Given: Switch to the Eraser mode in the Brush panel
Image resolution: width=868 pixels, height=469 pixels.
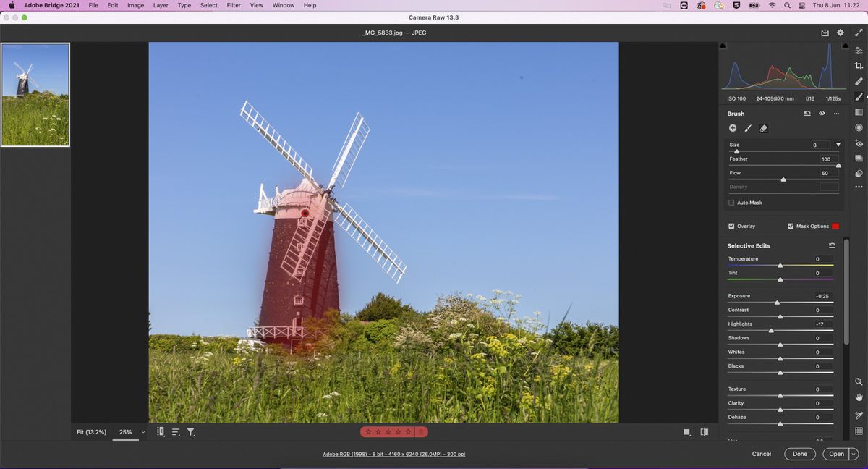Looking at the screenshot, I should (x=764, y=128).
